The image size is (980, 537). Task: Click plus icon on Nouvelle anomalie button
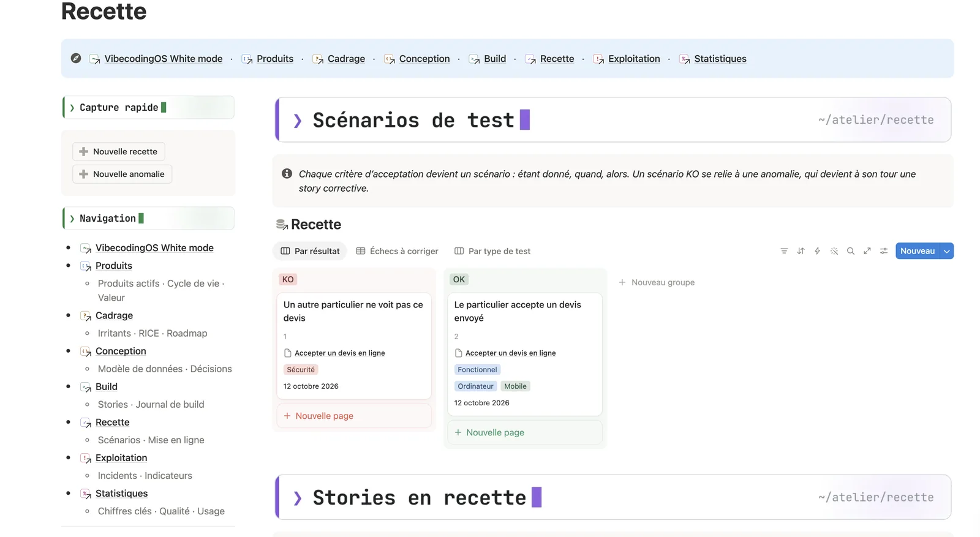click(x=84, y=174)
